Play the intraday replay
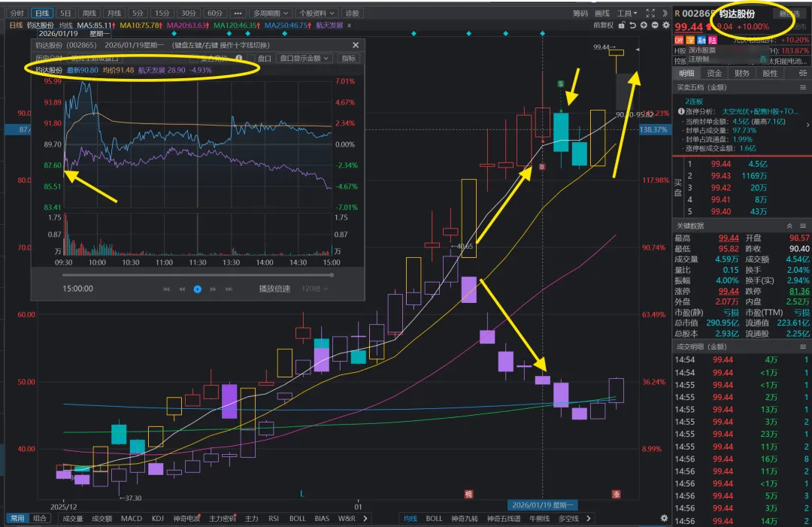The width and height of the screenshot is (812, 527). (197, 289)
